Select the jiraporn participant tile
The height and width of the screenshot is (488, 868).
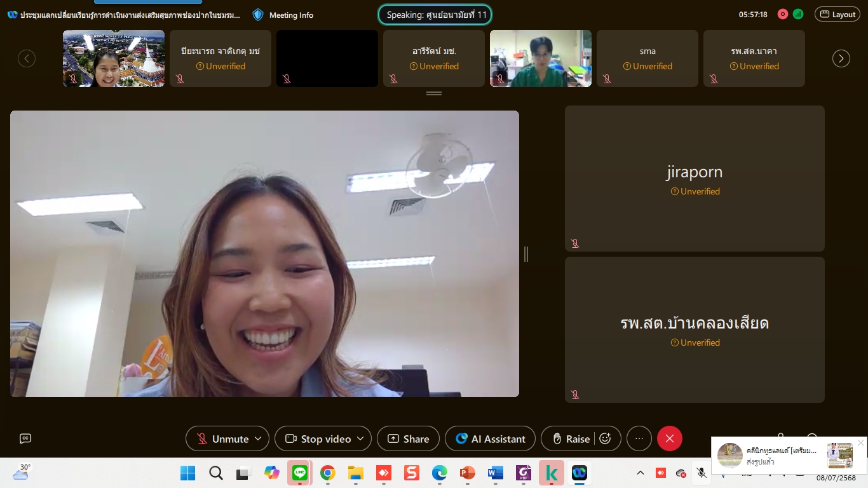[695, 179]
